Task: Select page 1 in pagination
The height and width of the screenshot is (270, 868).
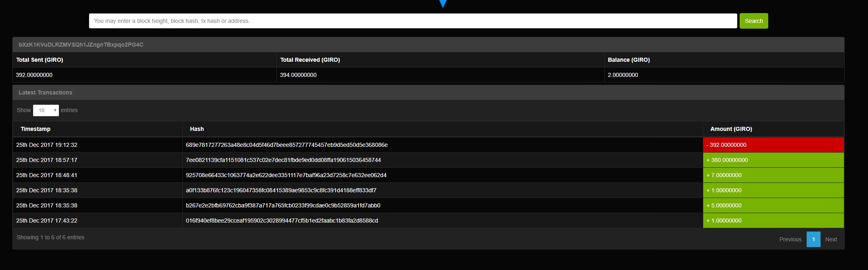Action: [x=813, y=239]
